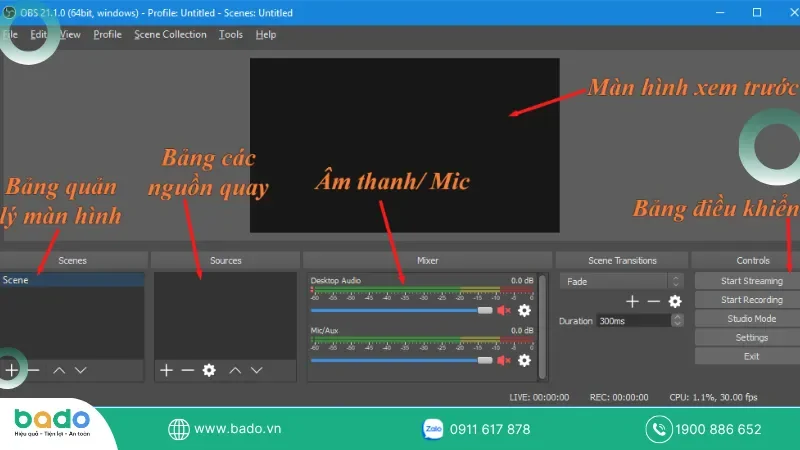
Task: Click Start Streaming button
Action: click(747, 281)
